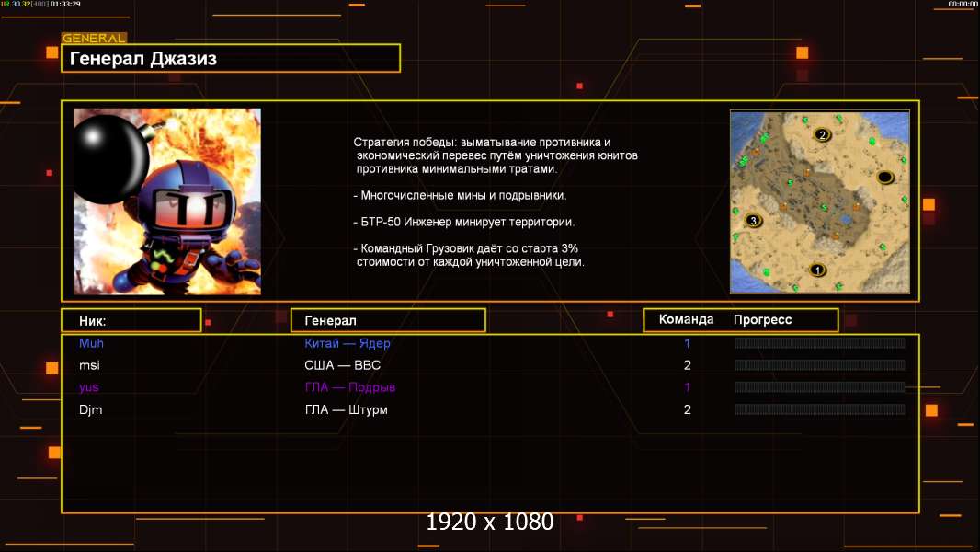Click Muh's loading progress bar
The height and width of the screenshot is (552, 980).
(x=820, y=342)
